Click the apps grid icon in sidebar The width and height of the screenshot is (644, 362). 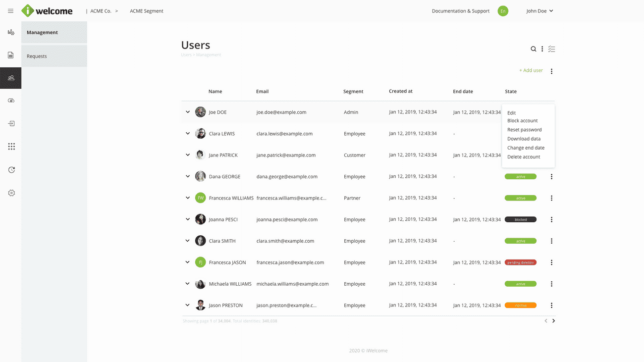(x=11, y=147)
